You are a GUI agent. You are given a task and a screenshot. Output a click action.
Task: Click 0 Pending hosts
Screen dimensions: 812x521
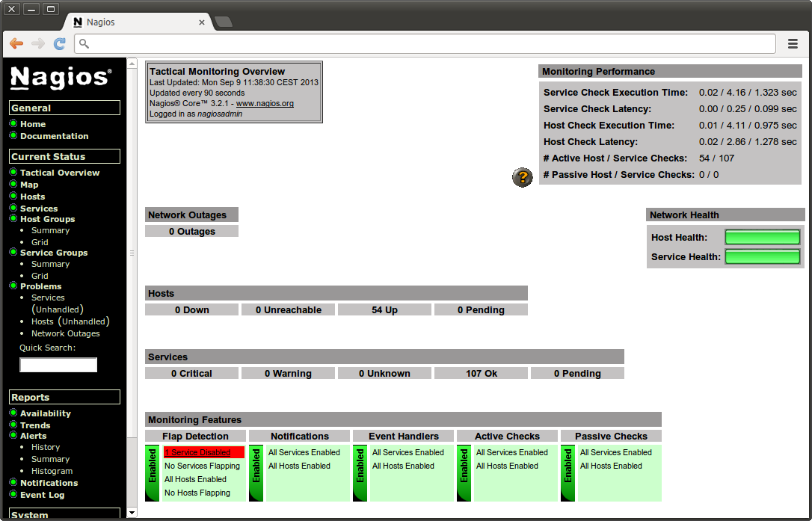pyautogui.click(x=481, y=310)
